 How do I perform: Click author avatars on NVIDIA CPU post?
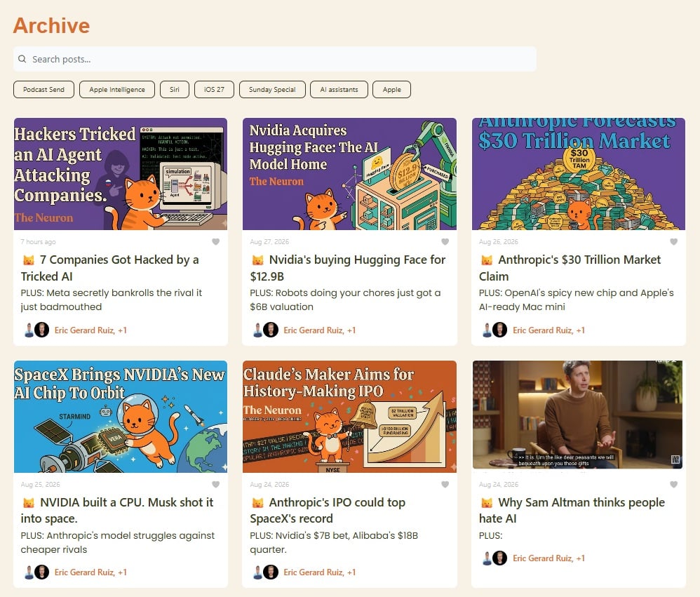[36, 572]
